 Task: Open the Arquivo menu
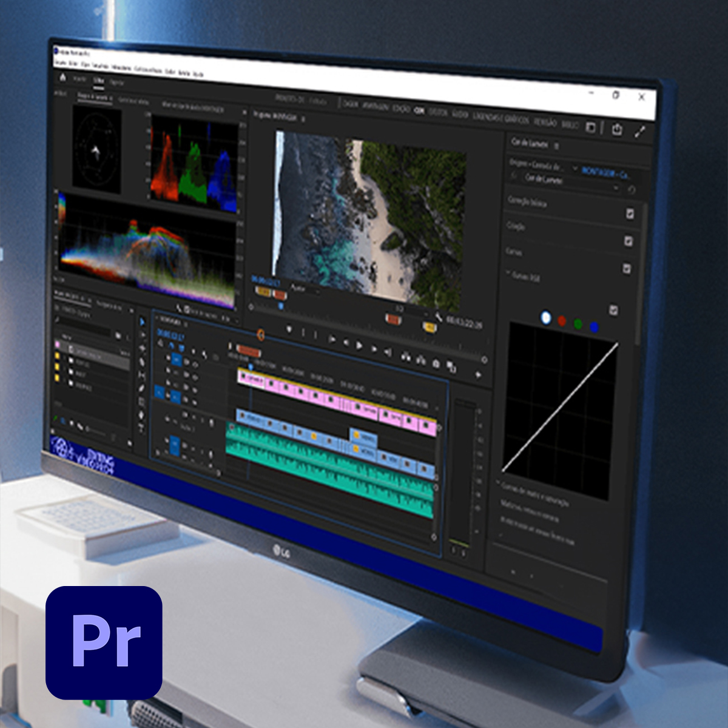pos(59,62)
